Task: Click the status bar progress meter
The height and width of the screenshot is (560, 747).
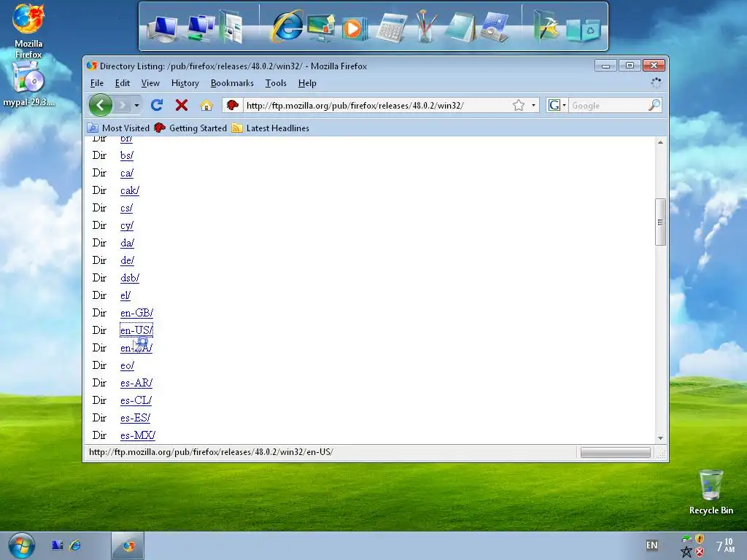Action: pyautogui.click(x=616, y=452)
